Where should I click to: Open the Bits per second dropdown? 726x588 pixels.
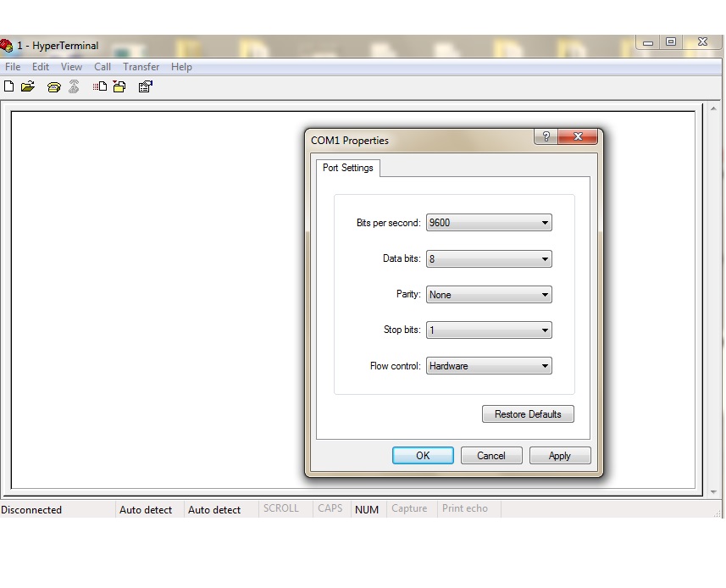click(x=489, y=223)
